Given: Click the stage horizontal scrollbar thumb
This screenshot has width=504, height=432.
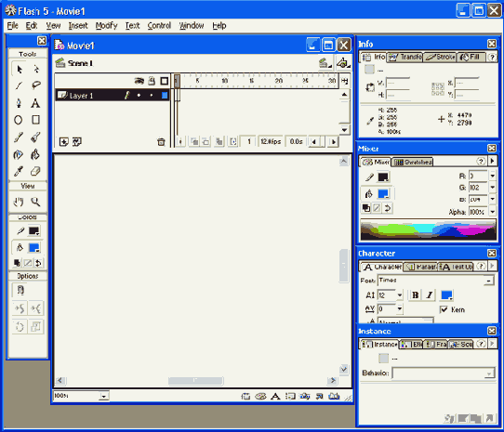Looking at the screenshot, I should 196,381.
